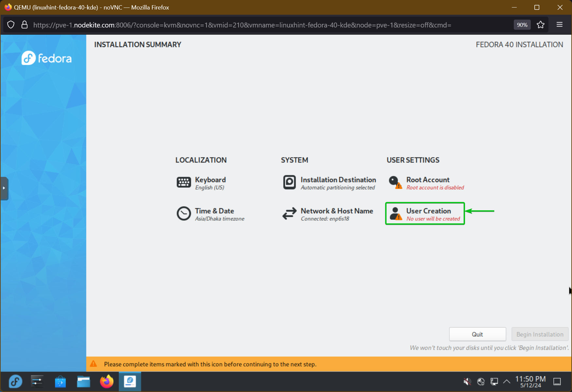The image size is (572, 392).
Task: Click the 90% zoom indicator in address bar
Action: 522,25
